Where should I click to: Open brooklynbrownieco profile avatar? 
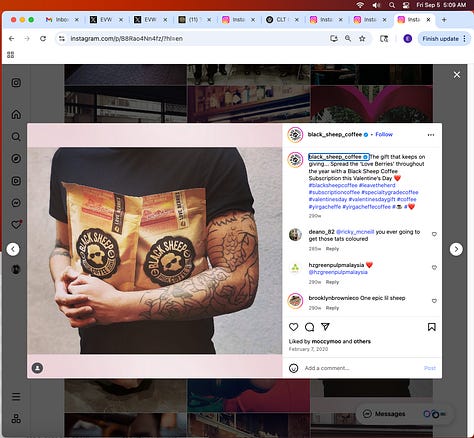click(295, 301)
